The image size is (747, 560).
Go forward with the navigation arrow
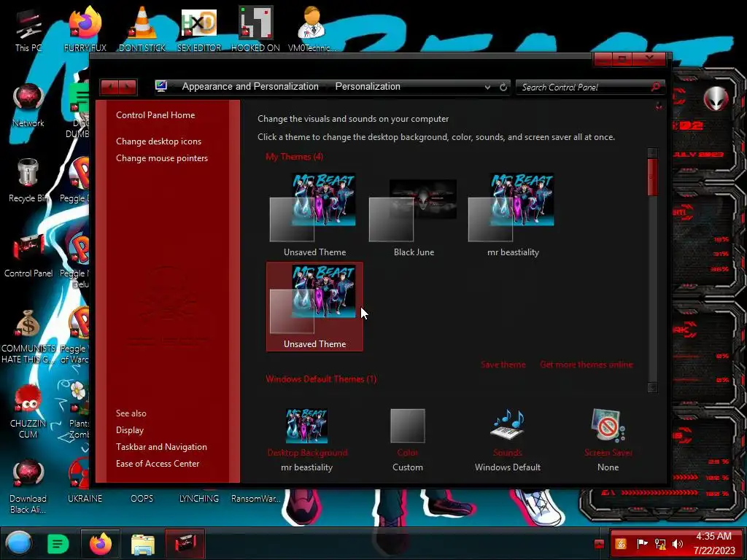coord(128,87)
